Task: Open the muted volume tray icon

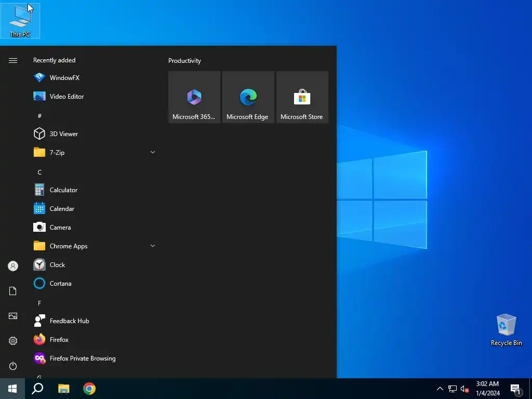Action: click(x=464, y=389)
